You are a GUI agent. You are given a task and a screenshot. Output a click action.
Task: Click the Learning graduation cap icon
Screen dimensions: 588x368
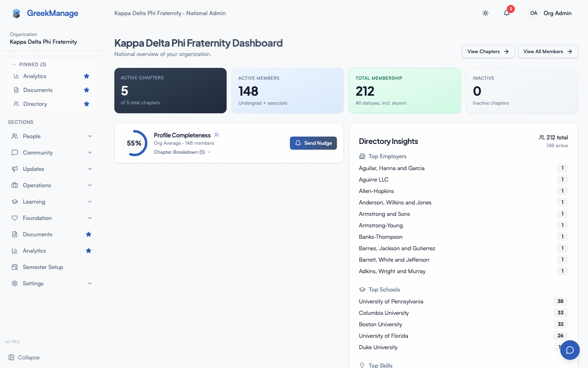15,202
